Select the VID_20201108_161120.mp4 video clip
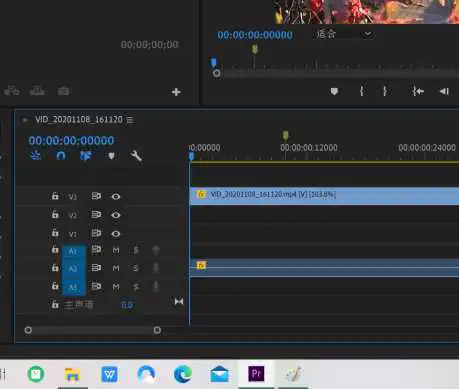459x389 pixels. click(324, 196)
